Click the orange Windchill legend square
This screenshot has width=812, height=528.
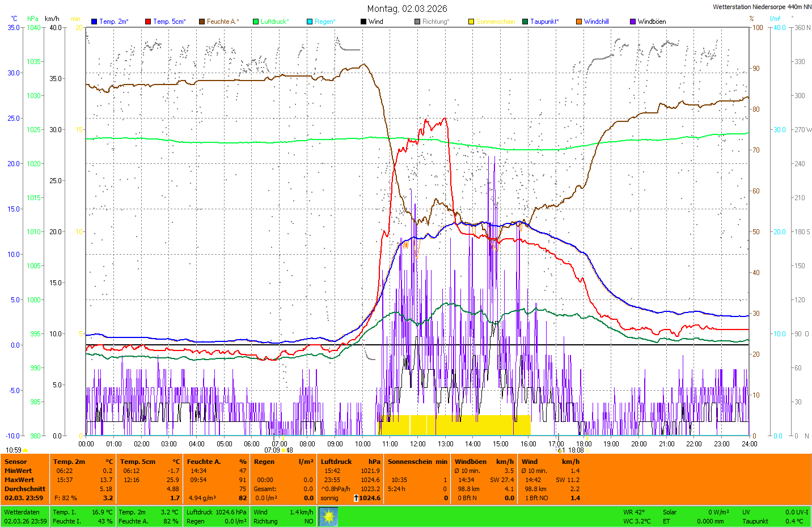[x=579, y=22]
